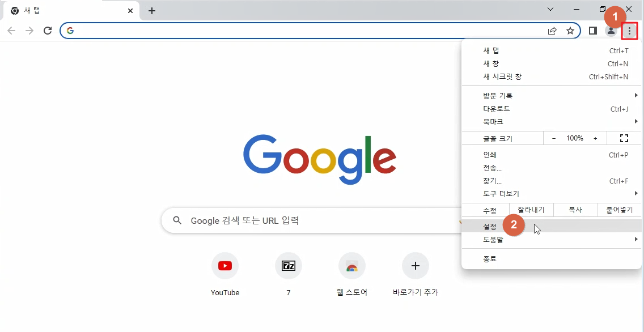Select 새 창 in the menu
This screenshot has width=644, height=332.
(552, 63)
